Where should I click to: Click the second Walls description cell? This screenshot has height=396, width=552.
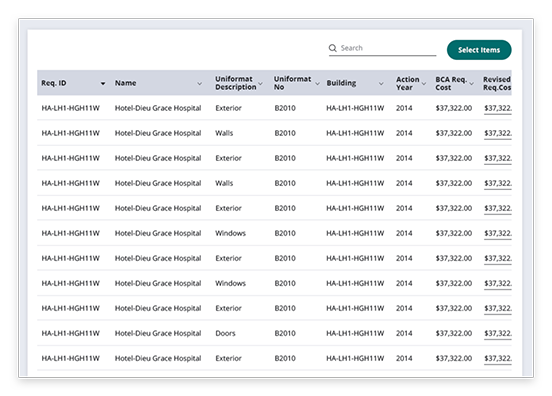pyautogui.click(x=224, y=183)
